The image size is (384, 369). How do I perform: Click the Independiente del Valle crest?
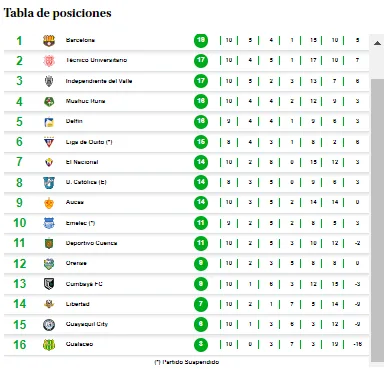(x=49, y=81)
